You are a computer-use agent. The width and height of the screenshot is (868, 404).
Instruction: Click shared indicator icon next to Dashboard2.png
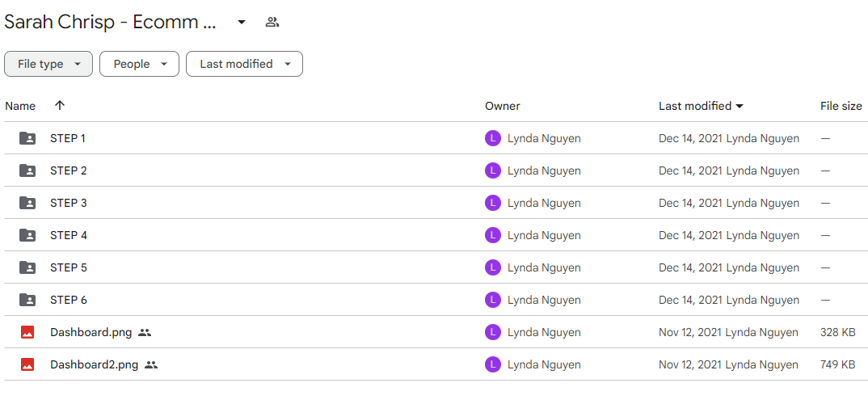(x=151, y=364)
